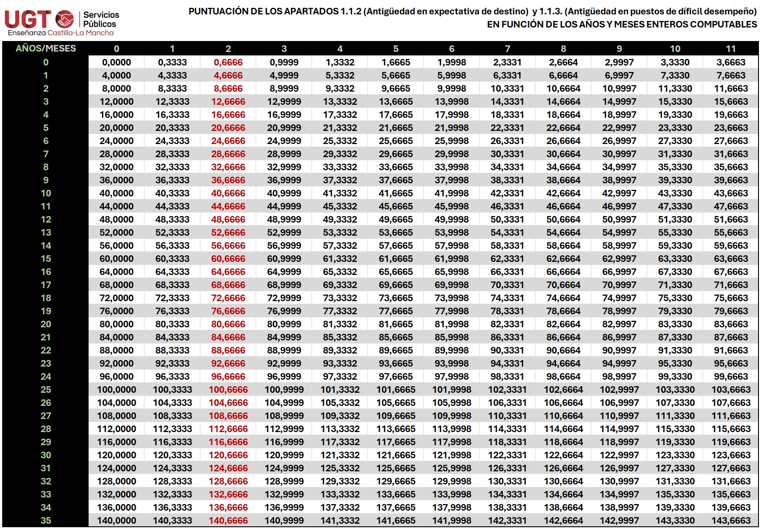Click the red cell showing 140,6666
The width and height of the screenshot is (762, 532).
click(228, 520)
